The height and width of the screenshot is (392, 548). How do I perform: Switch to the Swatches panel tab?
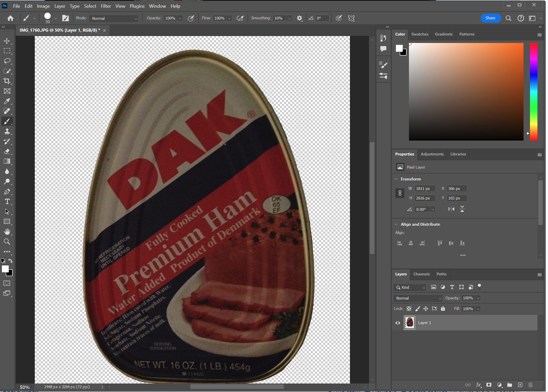pos(419,34)
